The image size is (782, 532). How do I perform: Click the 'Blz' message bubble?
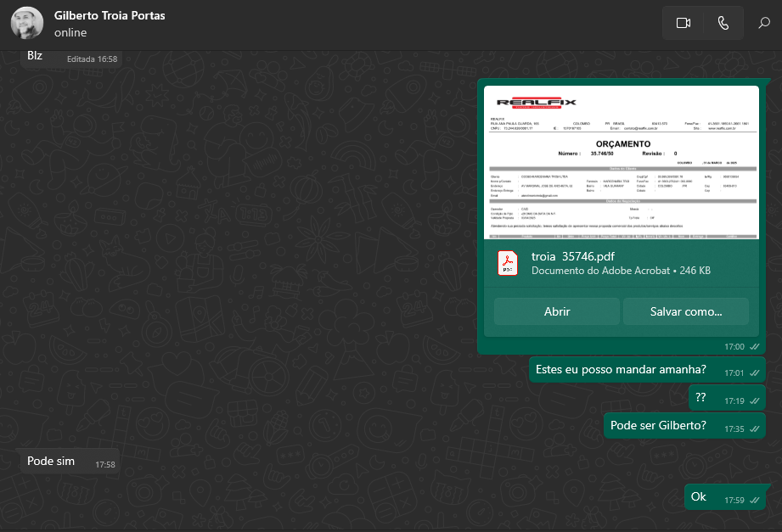tap(35, 57)
